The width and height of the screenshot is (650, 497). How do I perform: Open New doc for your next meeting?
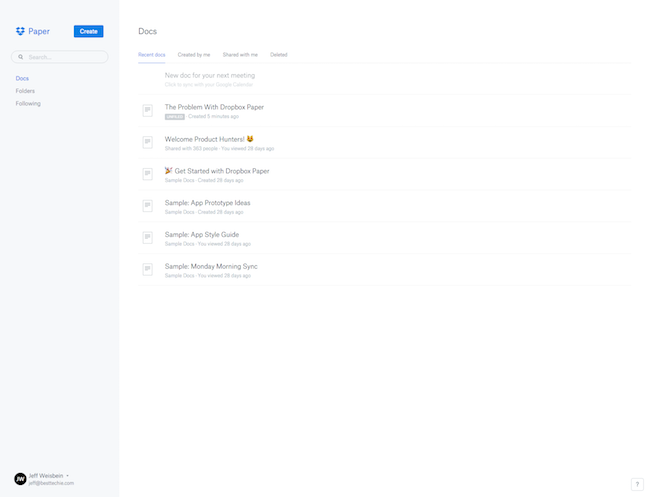click(x=210, y=75)
